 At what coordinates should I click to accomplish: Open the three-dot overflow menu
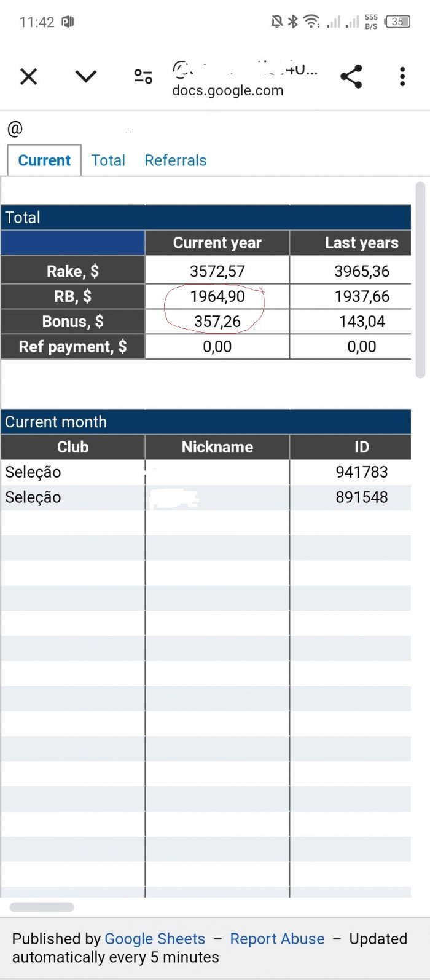click(402, 76)
